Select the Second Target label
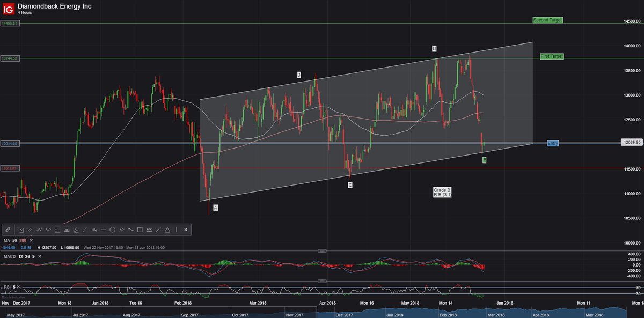Viewport: 644px width, 318px height. click(x=548, y=20)
